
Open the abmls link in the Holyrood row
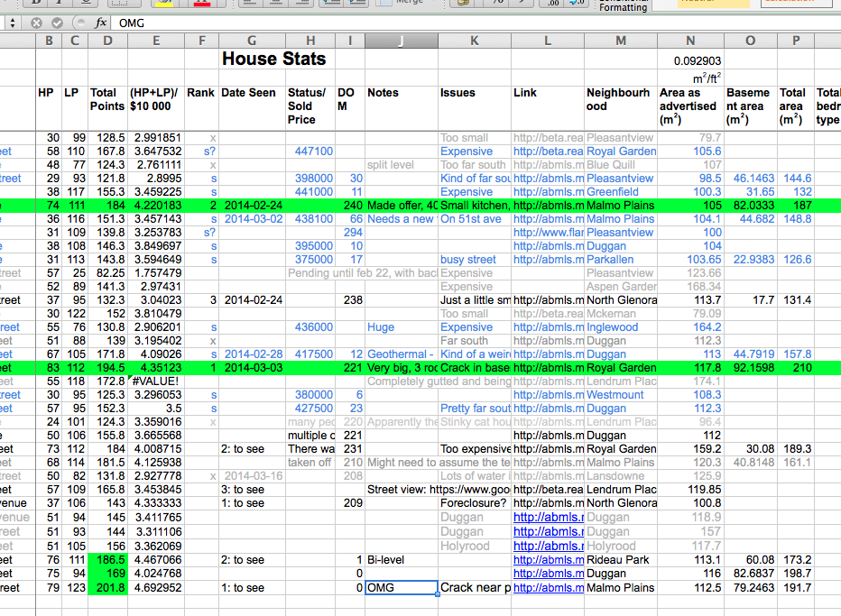pyautogui.click(x=548, y=546)
